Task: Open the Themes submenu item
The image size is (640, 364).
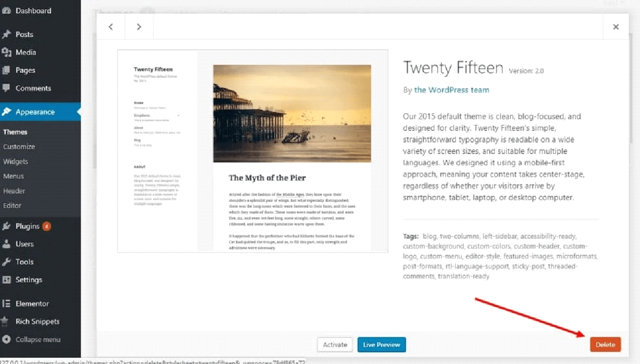Action: [15, 132]
